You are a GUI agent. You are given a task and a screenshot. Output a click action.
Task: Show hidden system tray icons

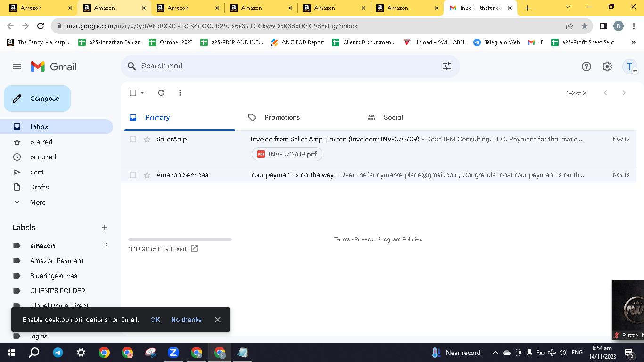[x=495, y=353]
